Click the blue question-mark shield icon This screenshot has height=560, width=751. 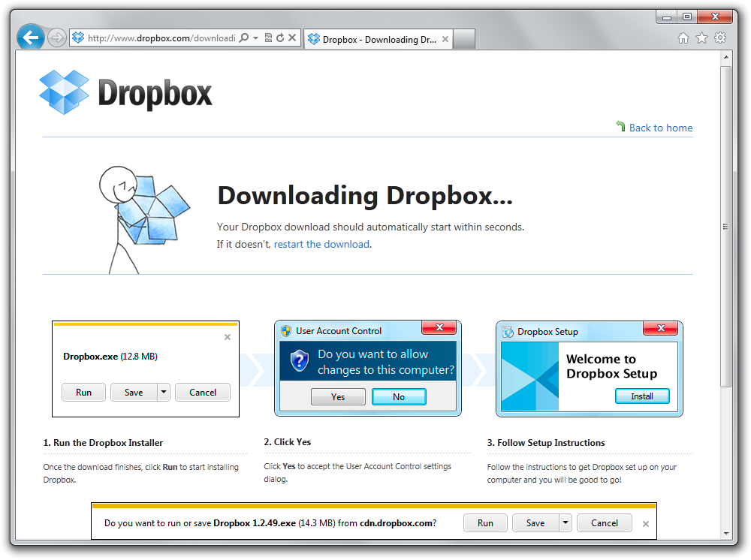pos(300,361)
